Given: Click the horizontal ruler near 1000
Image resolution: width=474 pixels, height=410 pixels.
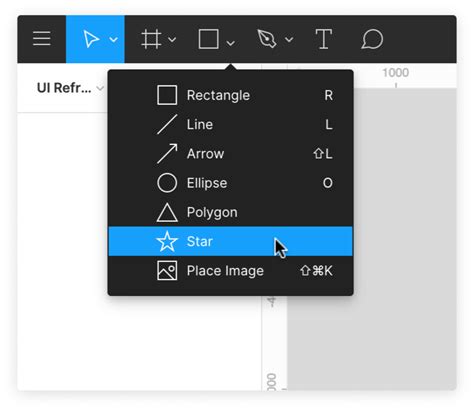Looking at the screenshot, I should point(396,76).
